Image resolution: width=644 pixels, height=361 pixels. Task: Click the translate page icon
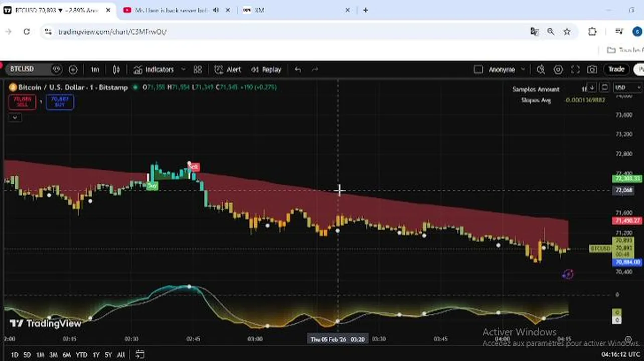coord(534,32)
